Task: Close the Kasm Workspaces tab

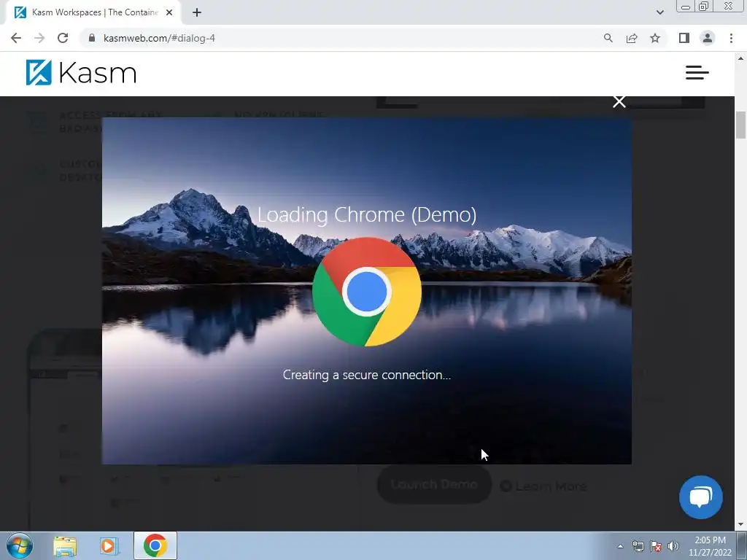Action: point(169,12)
